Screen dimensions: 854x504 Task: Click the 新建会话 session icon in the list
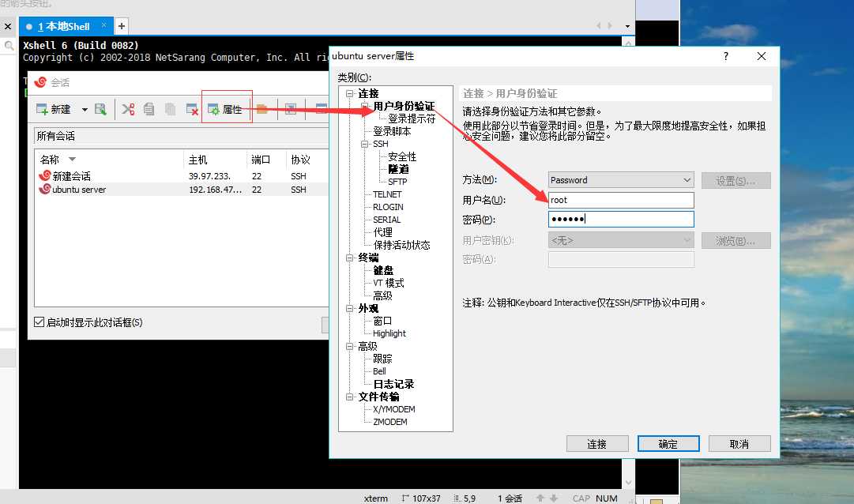point(45,175)
